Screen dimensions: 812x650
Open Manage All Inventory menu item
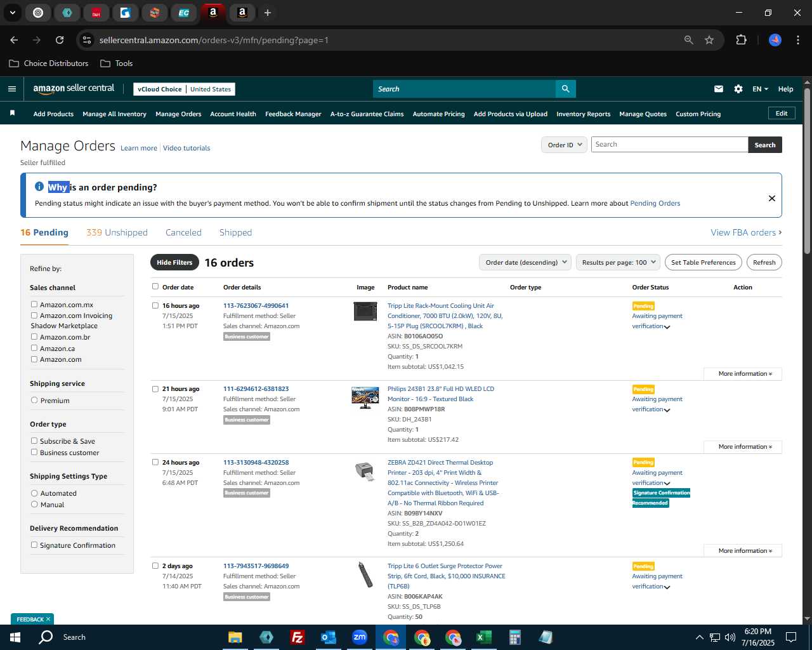(114, 114)
